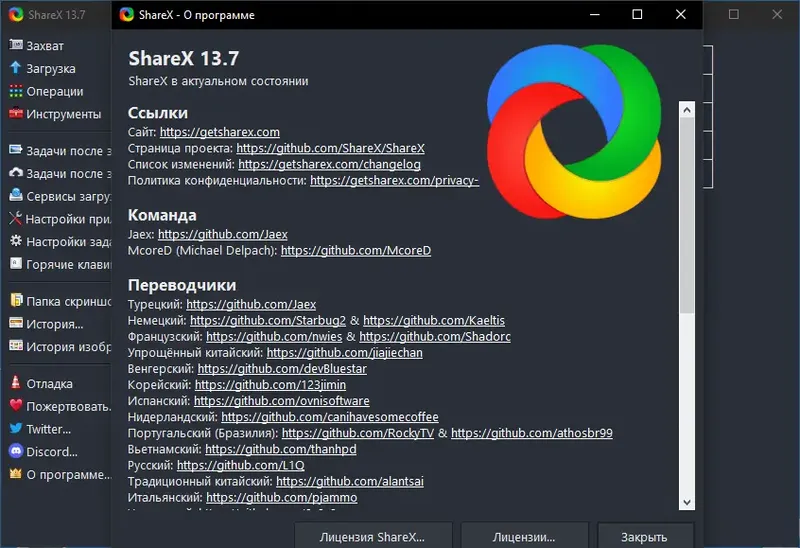
Task: Click the Захват capture icon in sidebar
Action: pyautogui.click(x=16, y=45)
